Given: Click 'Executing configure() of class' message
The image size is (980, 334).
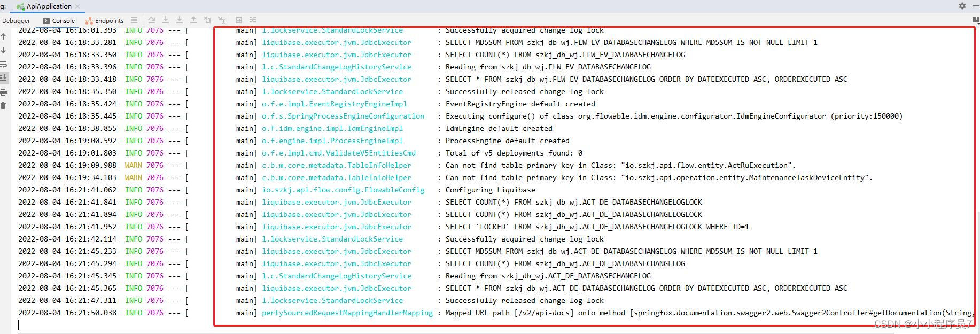Looking at the screenshot, I should coord(674,116).
